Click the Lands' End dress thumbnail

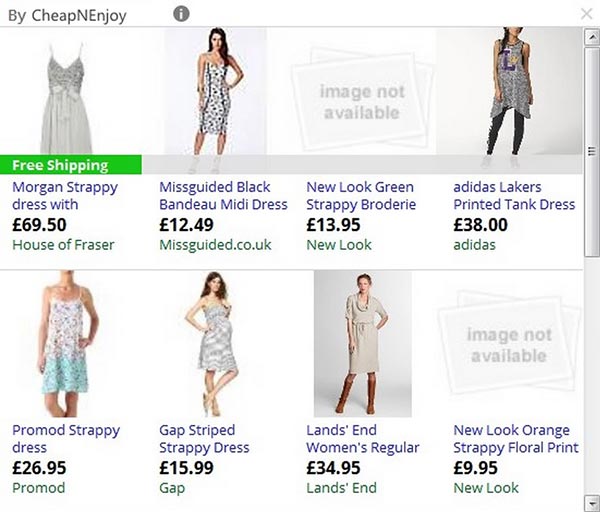363,344
